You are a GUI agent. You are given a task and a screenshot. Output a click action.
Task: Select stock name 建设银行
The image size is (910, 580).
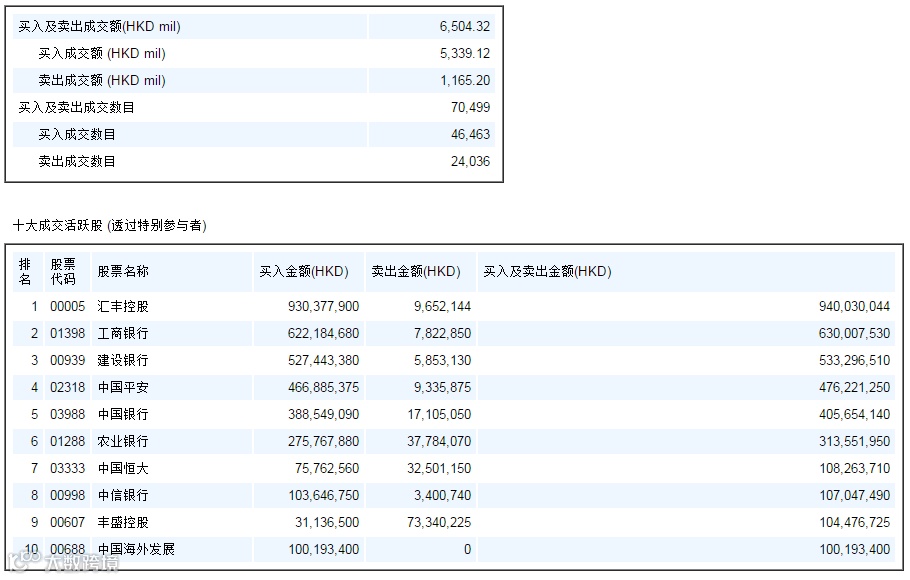click(x=122, y=361)
